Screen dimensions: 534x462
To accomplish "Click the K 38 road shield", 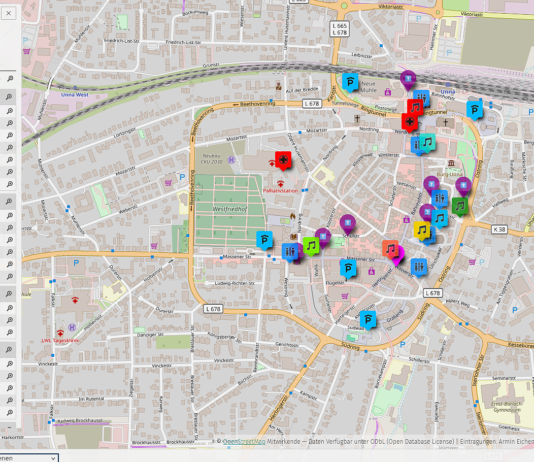I will tap(500, 229).
